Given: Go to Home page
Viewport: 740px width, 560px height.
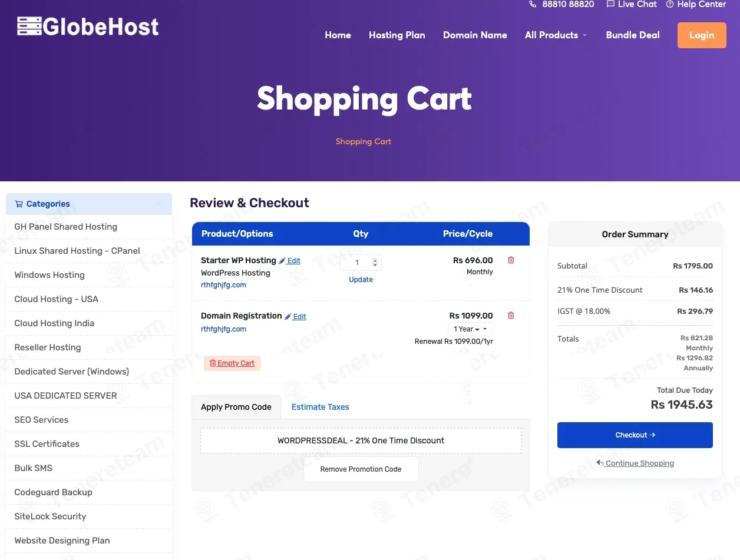Looking at the screenshot, I should [x=338, y=35].
